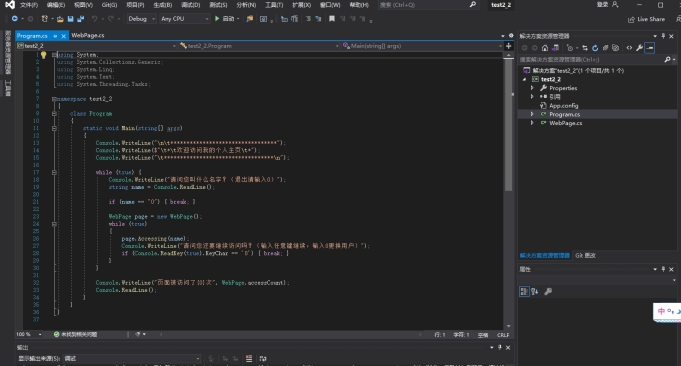Image resolution: width=681 pixels, height=366 pixels.
Task: Click the CRLF line ending indicator
Action: click(503, 335)
